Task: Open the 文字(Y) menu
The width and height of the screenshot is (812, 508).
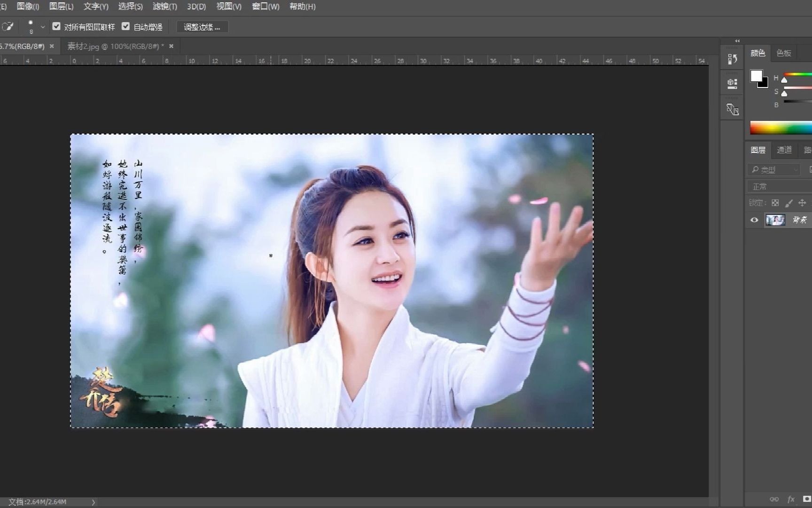Action: pos(96,7)
